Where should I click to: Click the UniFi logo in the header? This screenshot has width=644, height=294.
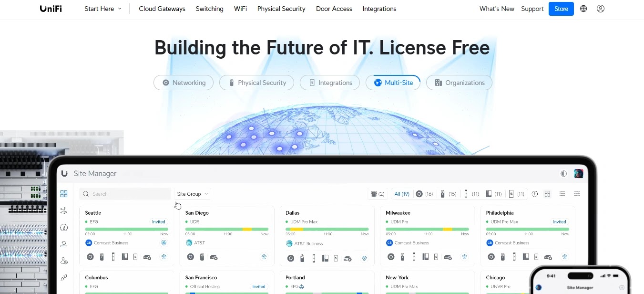(x=51, y=9)
